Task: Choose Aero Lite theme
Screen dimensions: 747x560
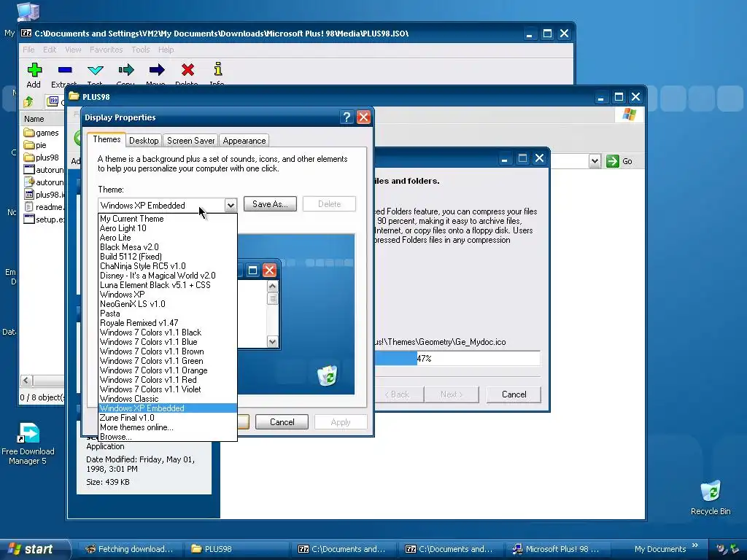Action: [x=167, y=238]
